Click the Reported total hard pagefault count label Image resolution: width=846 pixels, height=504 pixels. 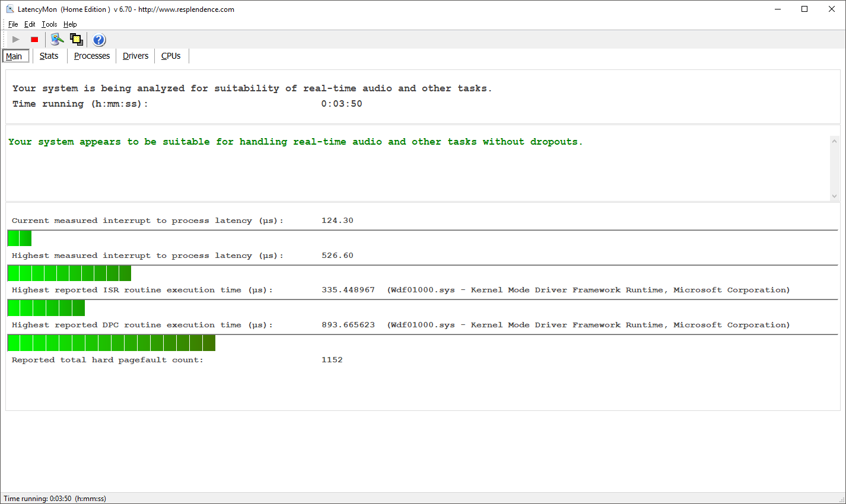click(107, 360)
